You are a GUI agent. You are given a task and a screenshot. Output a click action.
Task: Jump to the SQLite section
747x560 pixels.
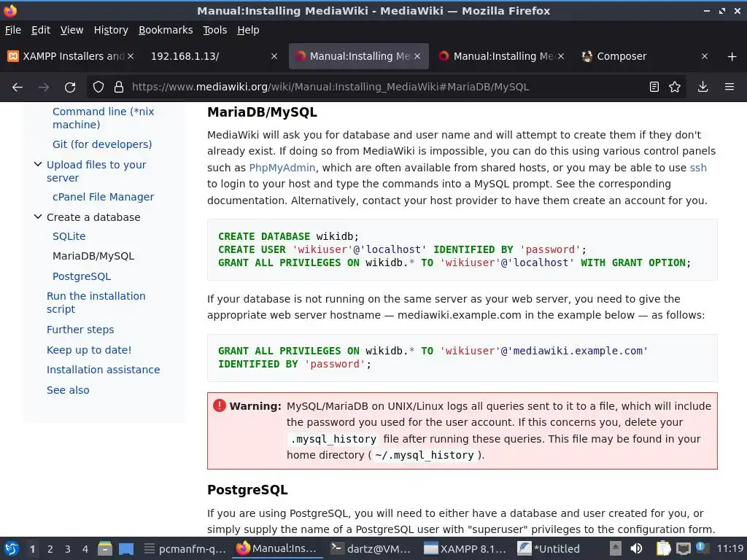tap(69, 236)
